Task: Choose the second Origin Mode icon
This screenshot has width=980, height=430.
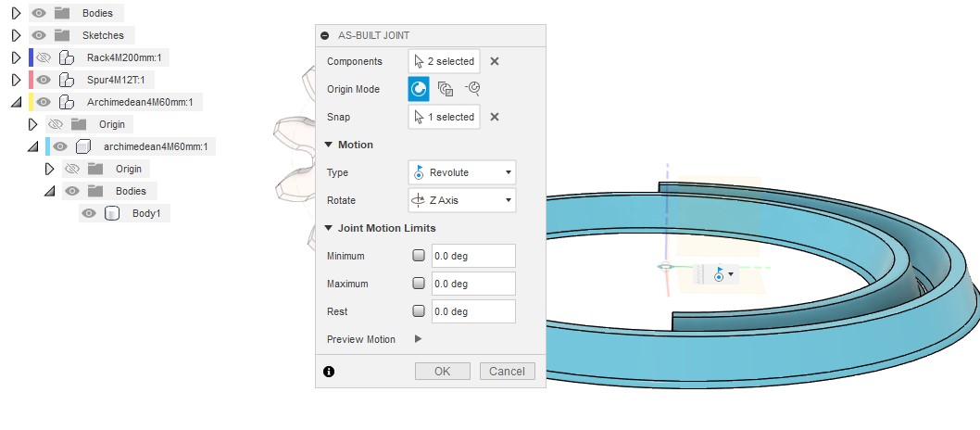Action: pos(446,89)
